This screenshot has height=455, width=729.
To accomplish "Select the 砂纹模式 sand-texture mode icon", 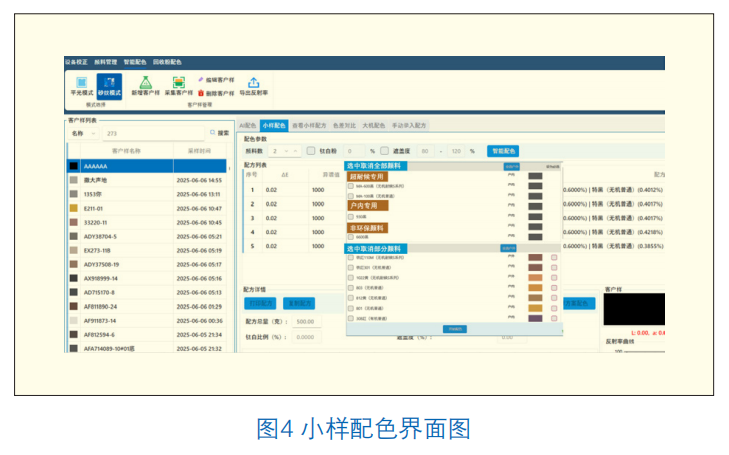I will pos(109,83).
